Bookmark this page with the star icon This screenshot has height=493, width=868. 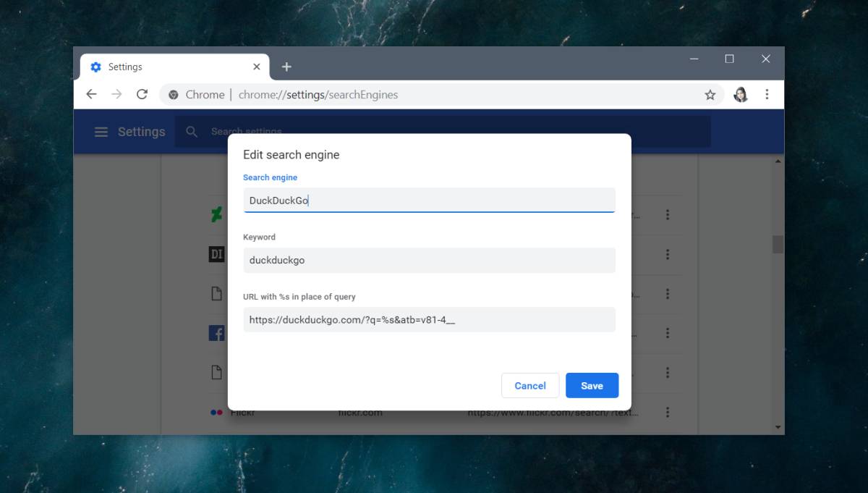[710, 95]
